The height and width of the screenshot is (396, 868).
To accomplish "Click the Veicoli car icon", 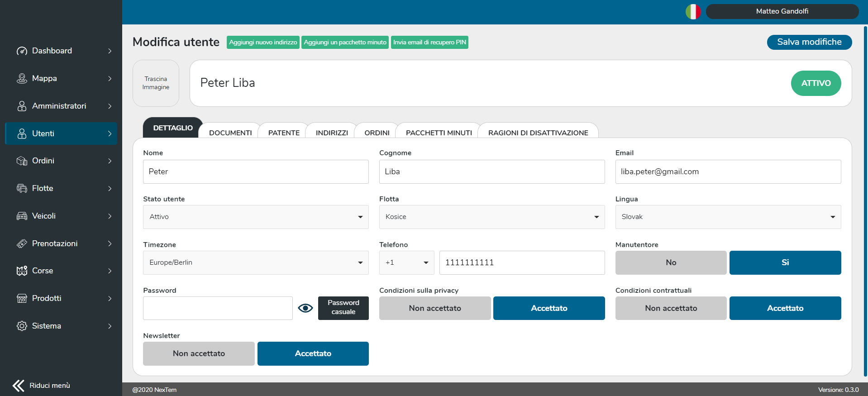I will click(x=22, y=216).
